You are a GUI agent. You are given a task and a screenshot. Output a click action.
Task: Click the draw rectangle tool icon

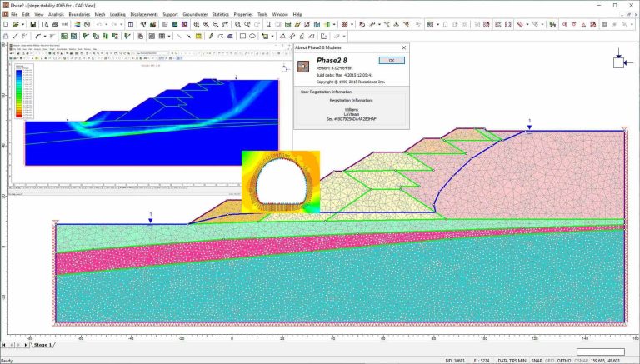coord(242,36)
